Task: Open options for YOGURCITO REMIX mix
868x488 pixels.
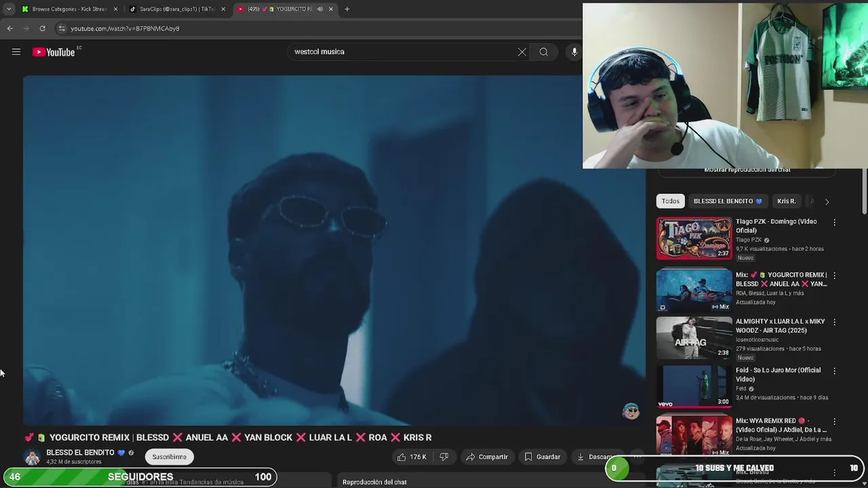Action: tap(834, 276)
